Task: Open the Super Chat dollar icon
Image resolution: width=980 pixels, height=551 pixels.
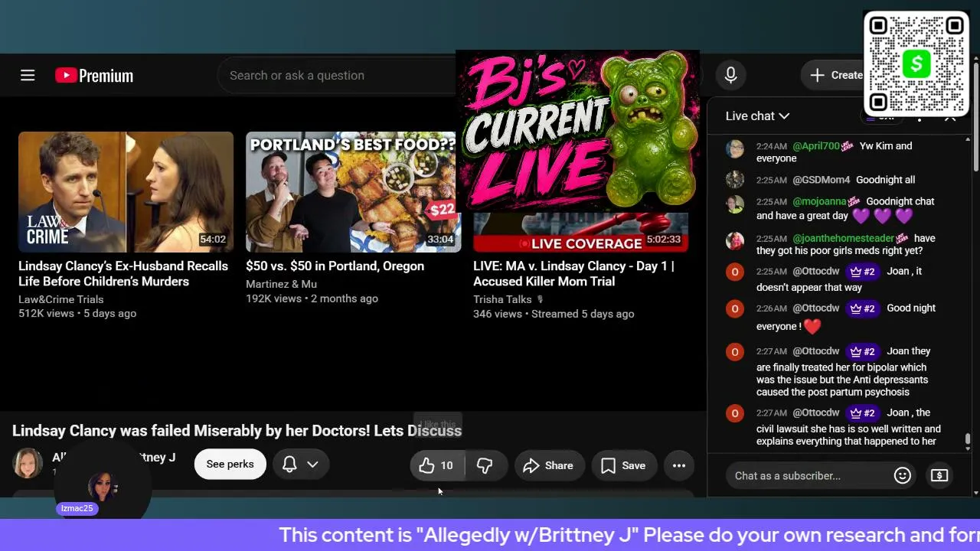Action: [x=939, y=475]
